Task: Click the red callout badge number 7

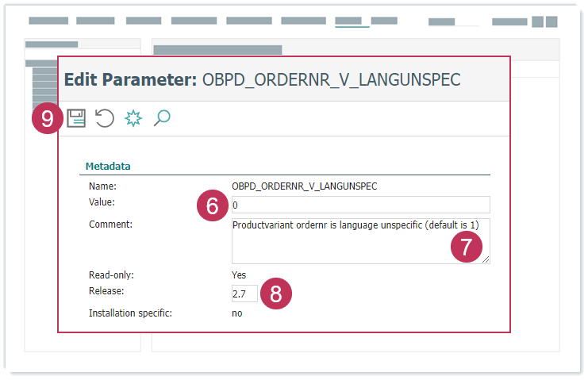Action: 467,247
